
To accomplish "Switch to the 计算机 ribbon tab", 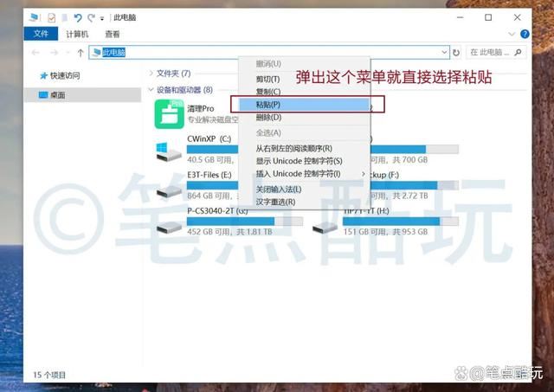I will (x=77, y=35).
